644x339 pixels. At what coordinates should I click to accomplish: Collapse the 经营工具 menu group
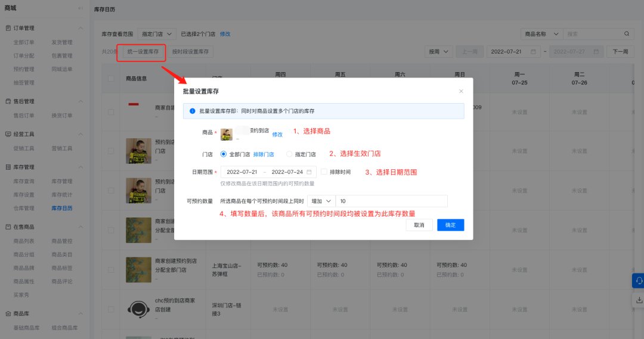[x=80, y=134]
